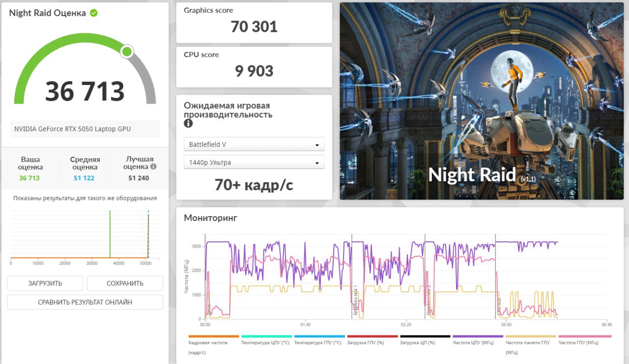Click the green verified checkmark beside Night Raid Оценка
The image size is (629, 364).
coord(94,13)
